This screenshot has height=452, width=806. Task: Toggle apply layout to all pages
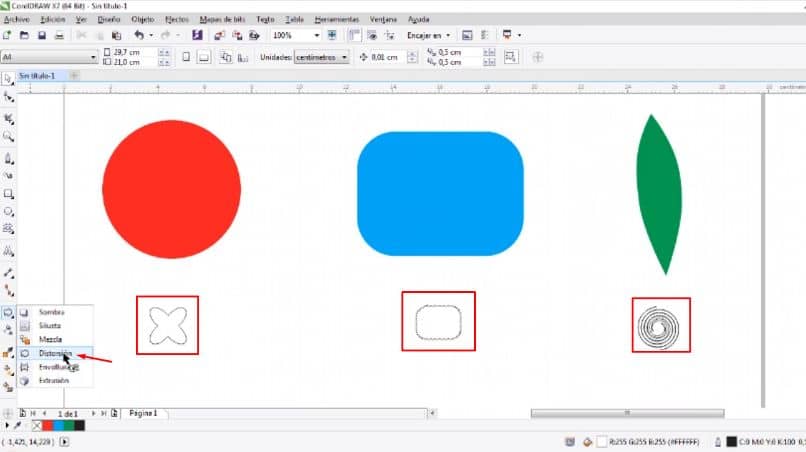[x=226, y=57]
